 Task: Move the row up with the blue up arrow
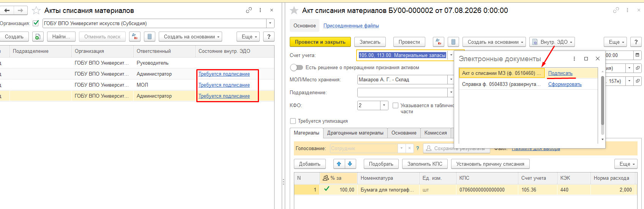pos(339,164)
